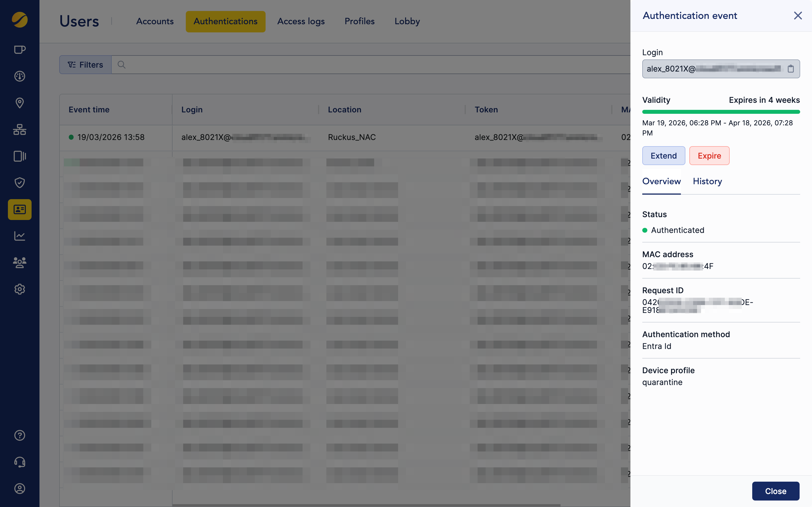Image resolution: width=812 pixels, height=507 pixels.
Task: Open the network topology sidebar icon
Action: [x=19, y=130]
